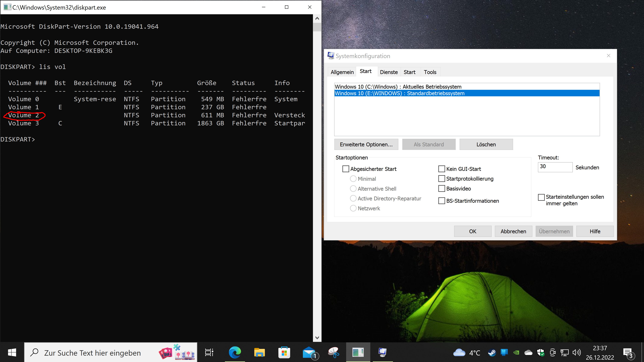The image size is (644, 362).
Task: Launch Microsoft Store from the taskbar
Action: click(x=284, y=352)
